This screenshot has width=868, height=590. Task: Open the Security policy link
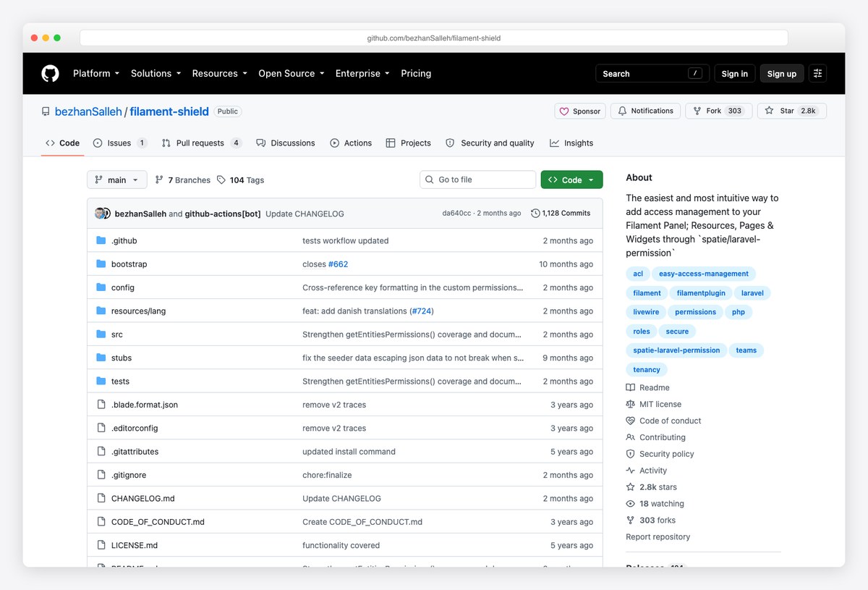(x=660, y=454)
